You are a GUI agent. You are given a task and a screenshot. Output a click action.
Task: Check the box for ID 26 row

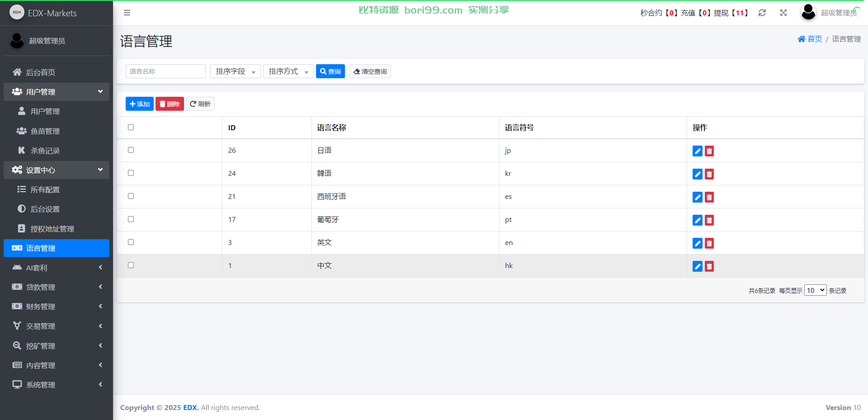click(x=131, y=150)
